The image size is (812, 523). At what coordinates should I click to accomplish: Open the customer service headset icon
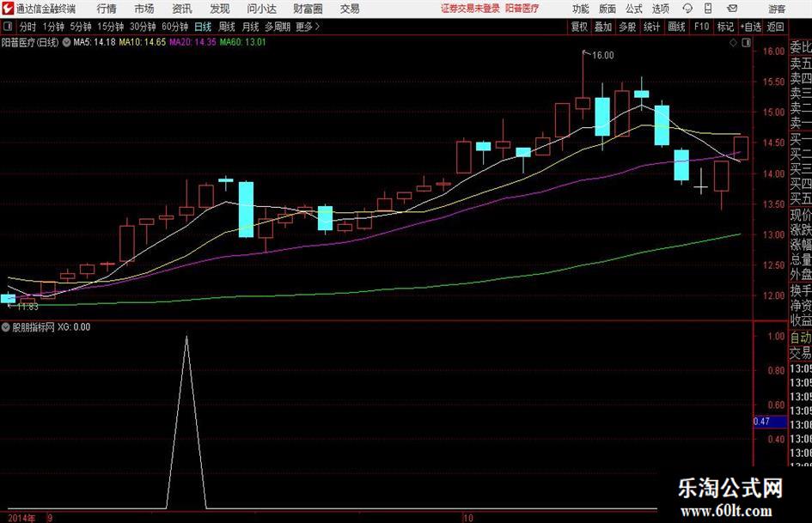click(687, 9)
